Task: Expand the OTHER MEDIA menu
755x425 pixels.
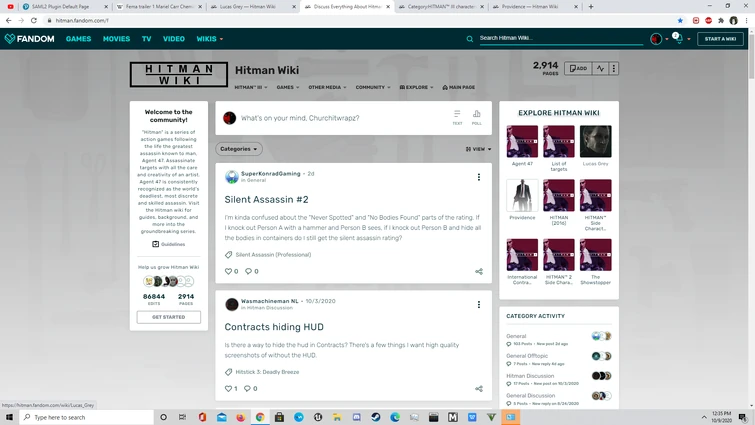Action: [327, 88]
